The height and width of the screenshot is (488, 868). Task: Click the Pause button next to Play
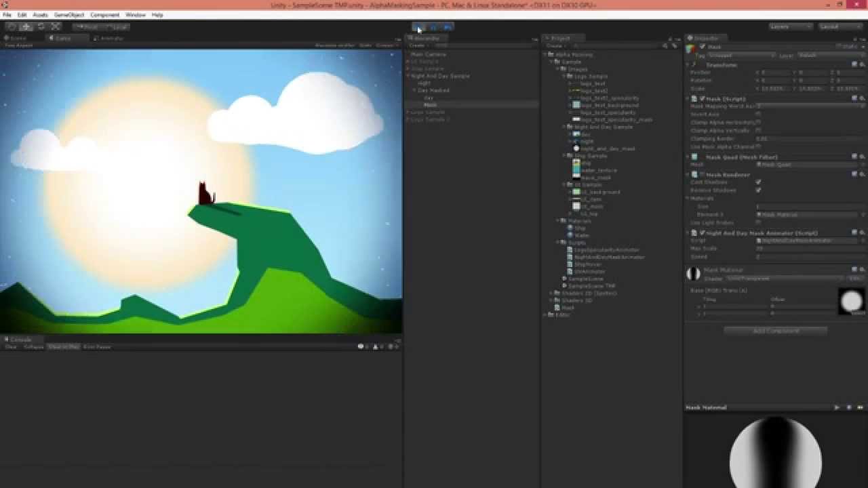pyautogui.click(x=433, y=26)
